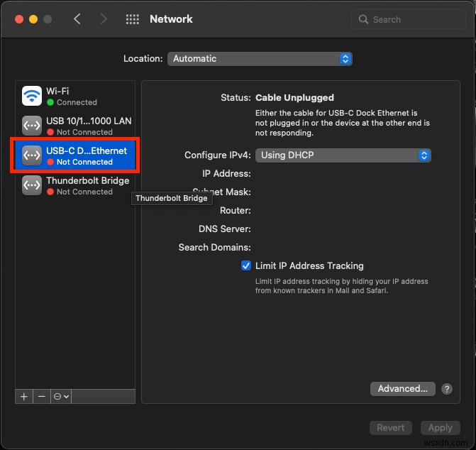Click the USB-C Dock Ethernet icon
This screenshot has width=476, height=450.
click(x=32, y=155)
